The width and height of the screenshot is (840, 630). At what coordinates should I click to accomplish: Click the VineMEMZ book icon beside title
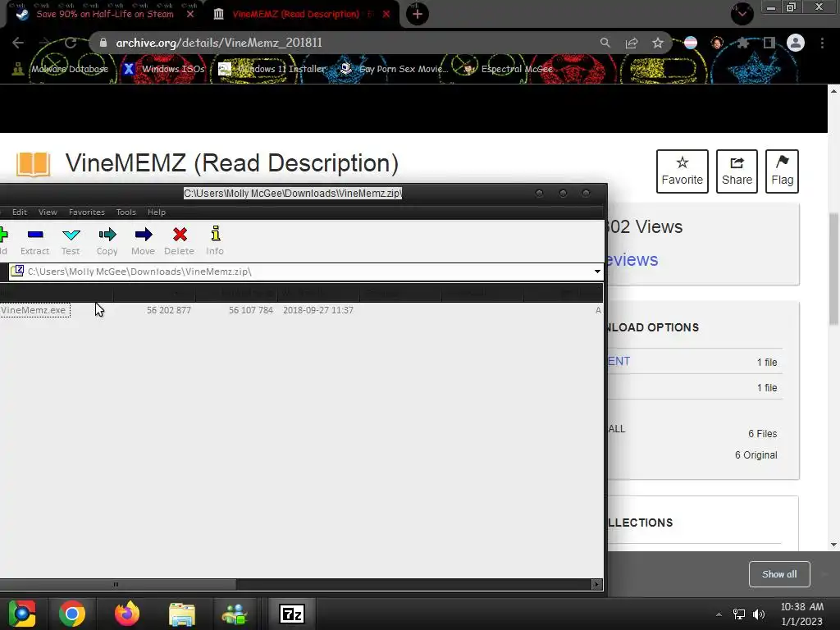click(x=33, y=164)
